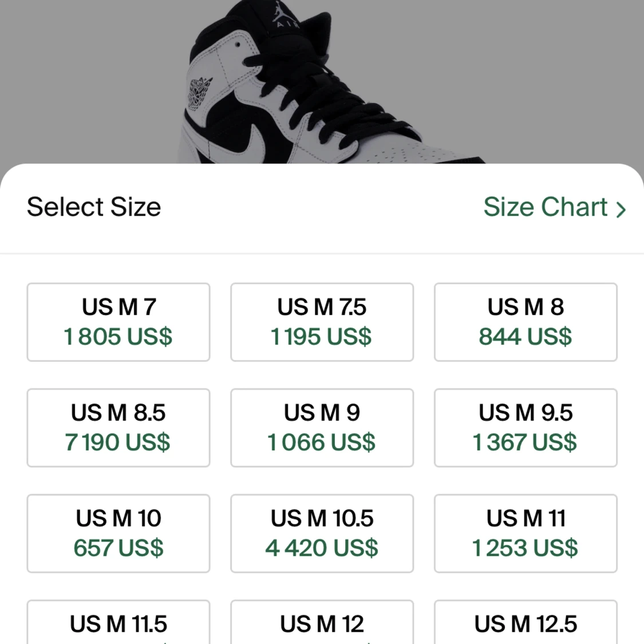Open the Size Chart
The image size is (644, 644).
click(x=546, y=207)
